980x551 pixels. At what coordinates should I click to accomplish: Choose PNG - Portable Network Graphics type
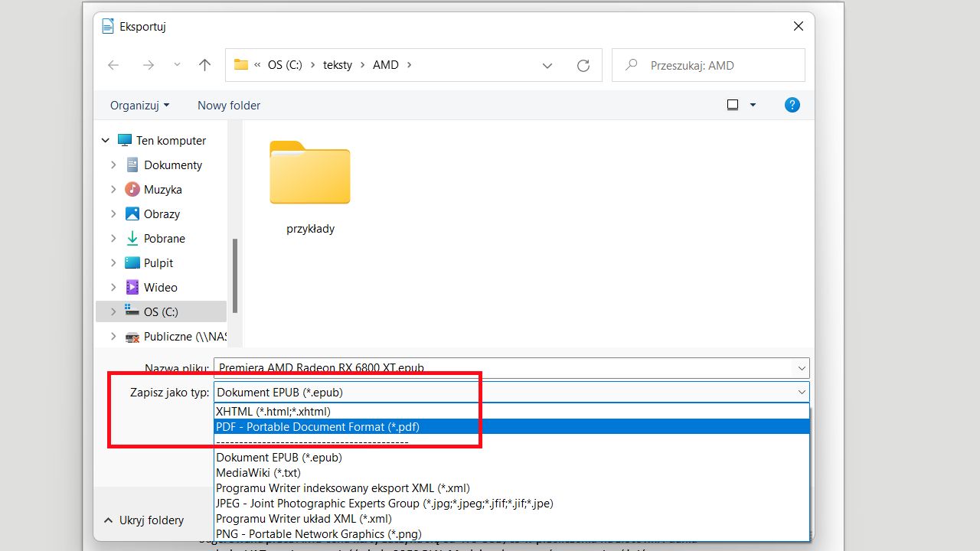tap(511, 534)
